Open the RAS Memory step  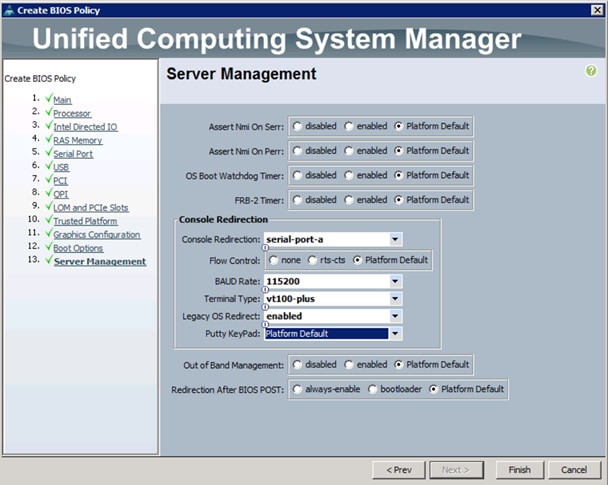[78, 140]
